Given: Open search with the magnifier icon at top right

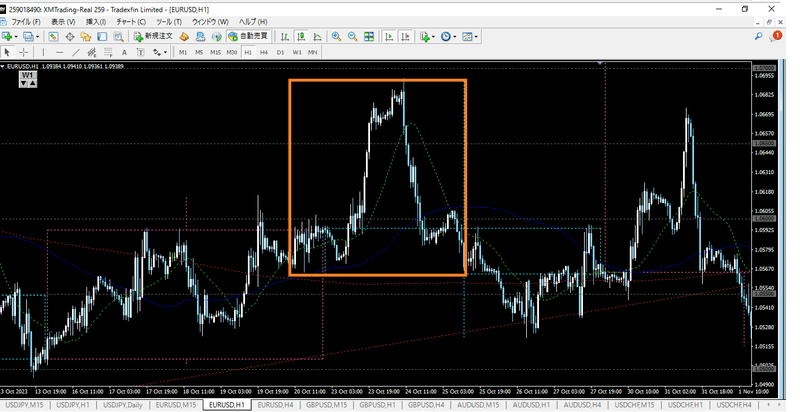Looking at the screenshot, I should (759, 36).
